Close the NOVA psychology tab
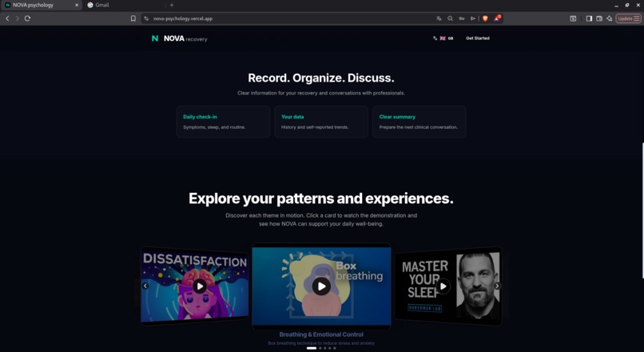Screen dimensions: 644x352 coord(77,5)
